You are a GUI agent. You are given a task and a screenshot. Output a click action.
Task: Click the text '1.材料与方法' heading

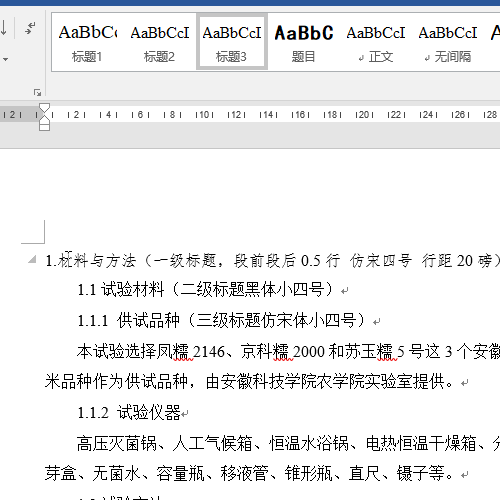point(91,261)
